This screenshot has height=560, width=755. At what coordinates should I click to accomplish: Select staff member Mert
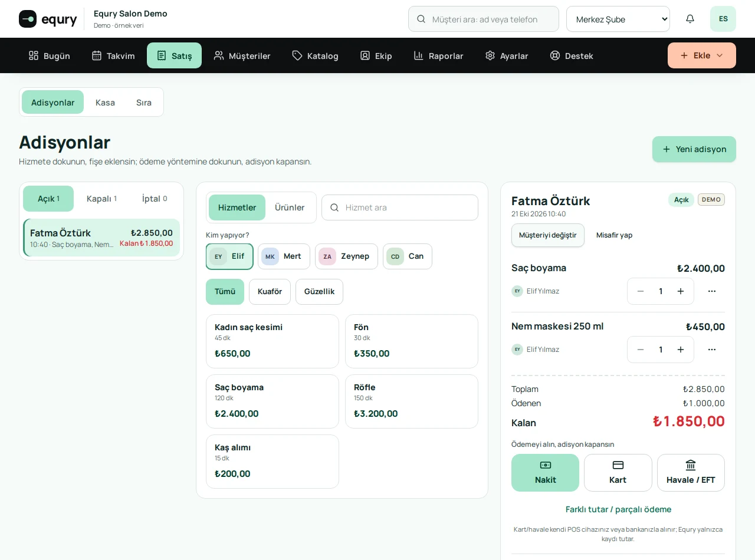point(284,256)
